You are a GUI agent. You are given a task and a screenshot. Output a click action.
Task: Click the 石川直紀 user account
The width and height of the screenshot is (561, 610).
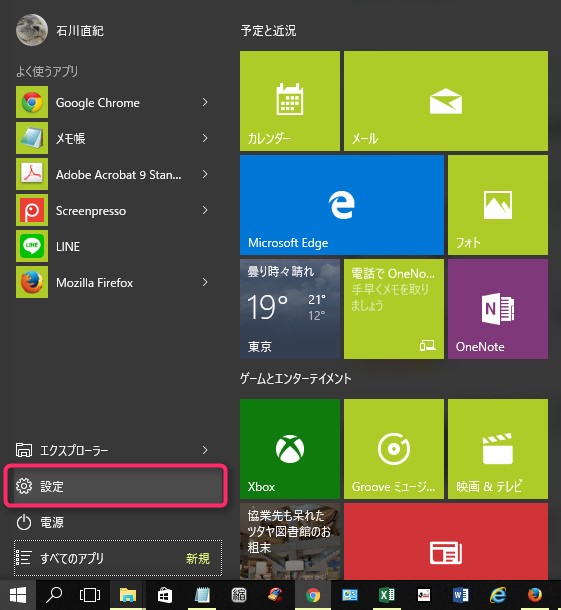tap(60, 30)
